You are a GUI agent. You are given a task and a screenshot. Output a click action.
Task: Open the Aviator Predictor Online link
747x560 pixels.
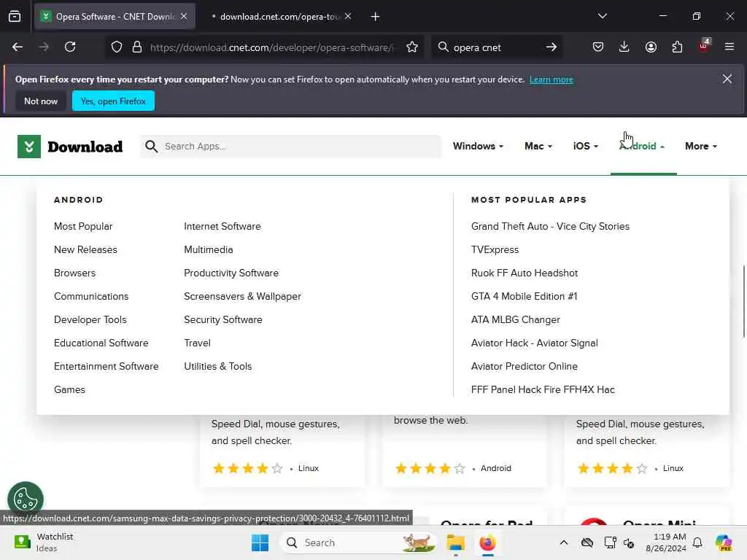525,367
